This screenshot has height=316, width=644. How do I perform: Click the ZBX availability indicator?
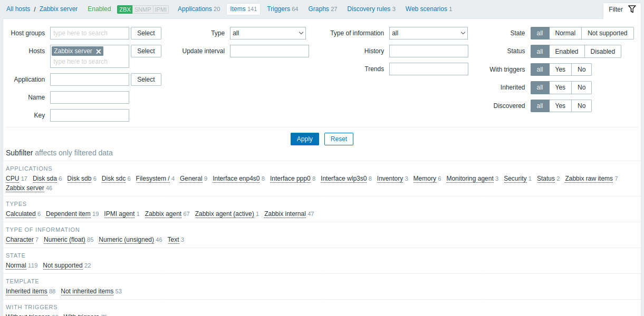point(125,9)
